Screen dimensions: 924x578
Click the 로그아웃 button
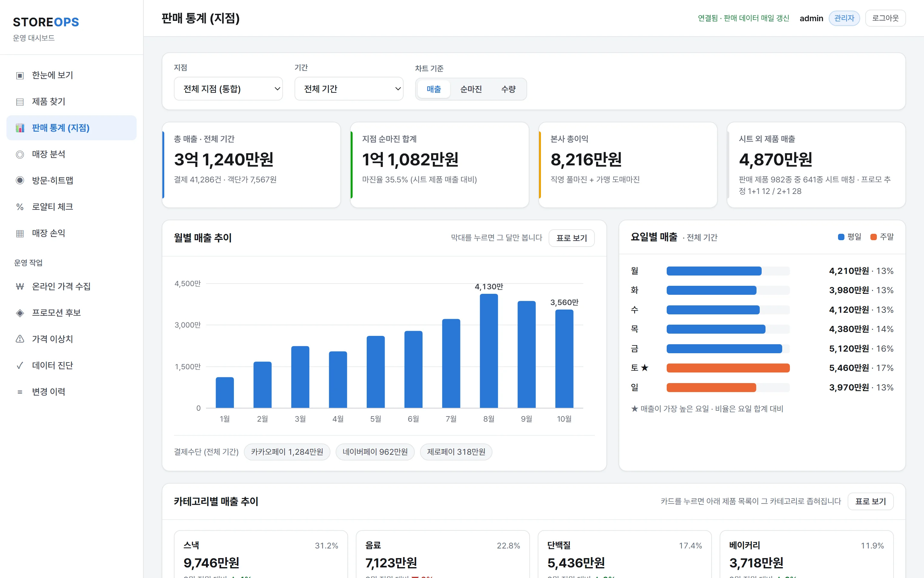(886, 18)
